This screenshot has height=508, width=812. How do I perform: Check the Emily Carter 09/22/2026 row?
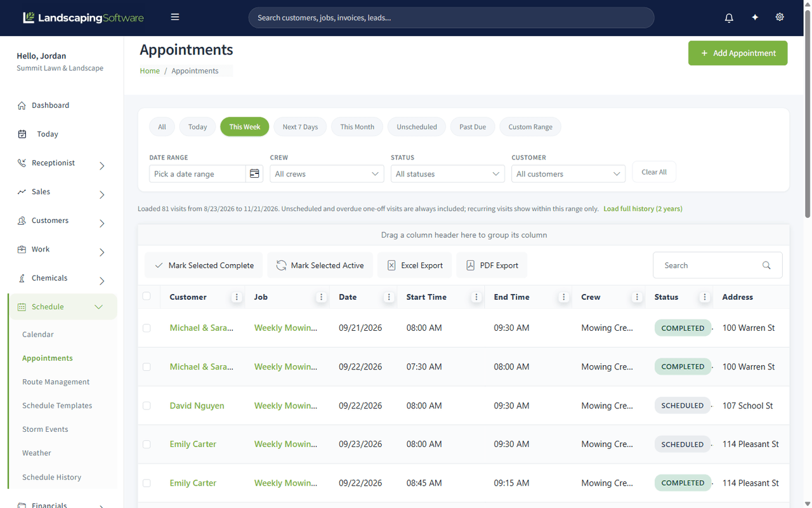click(x=147, y=483)
